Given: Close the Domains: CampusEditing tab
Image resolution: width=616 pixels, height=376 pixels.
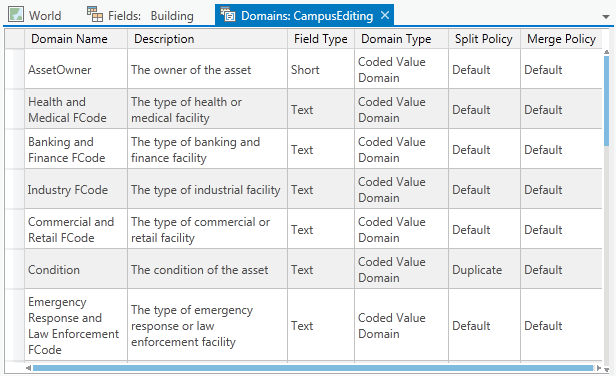Looking at the screenshot, I should coord(385,15).
